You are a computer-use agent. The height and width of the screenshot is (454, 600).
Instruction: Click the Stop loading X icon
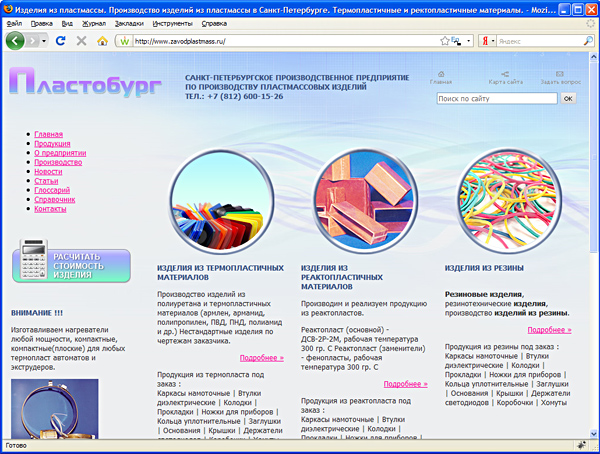(x=81, y=41)
